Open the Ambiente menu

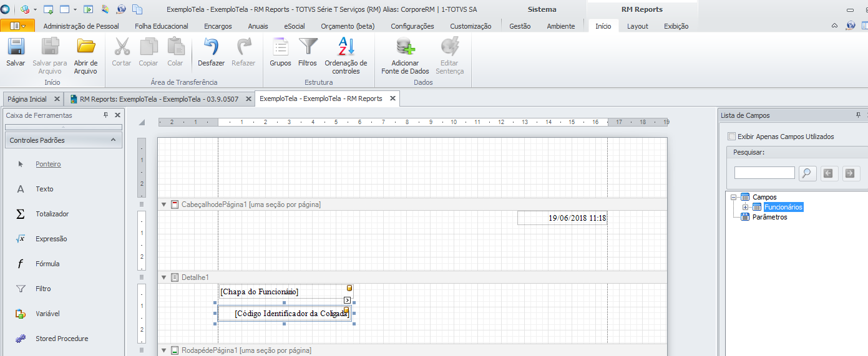(x=561, y=26)
